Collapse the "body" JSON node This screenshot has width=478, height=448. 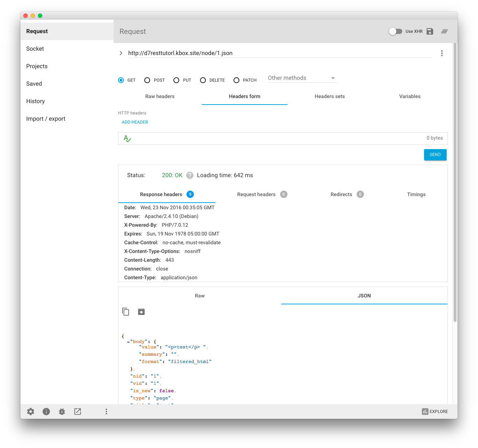128,342
